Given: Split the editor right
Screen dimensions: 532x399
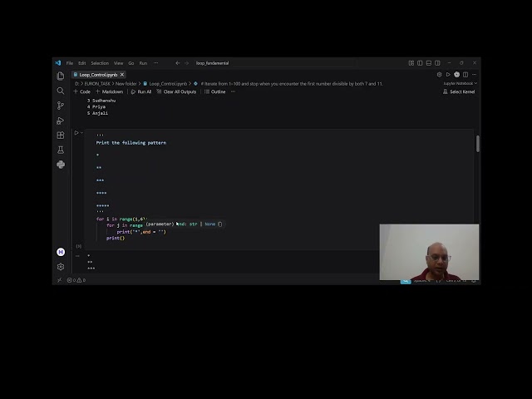Looking at the screenshot, I should [x=465, y=74].
